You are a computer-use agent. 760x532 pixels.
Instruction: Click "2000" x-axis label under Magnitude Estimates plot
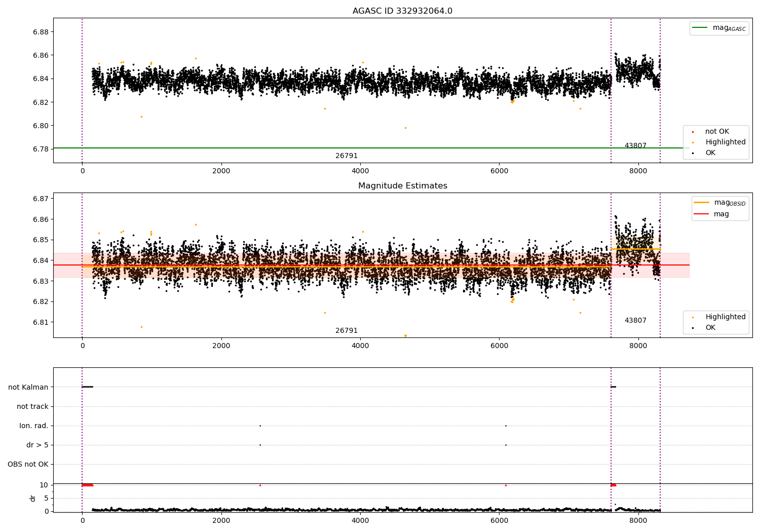click(221, 346)
